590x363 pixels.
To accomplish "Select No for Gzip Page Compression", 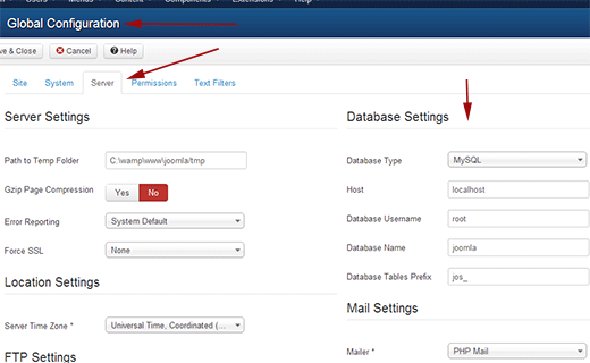I will coord(153,193).
